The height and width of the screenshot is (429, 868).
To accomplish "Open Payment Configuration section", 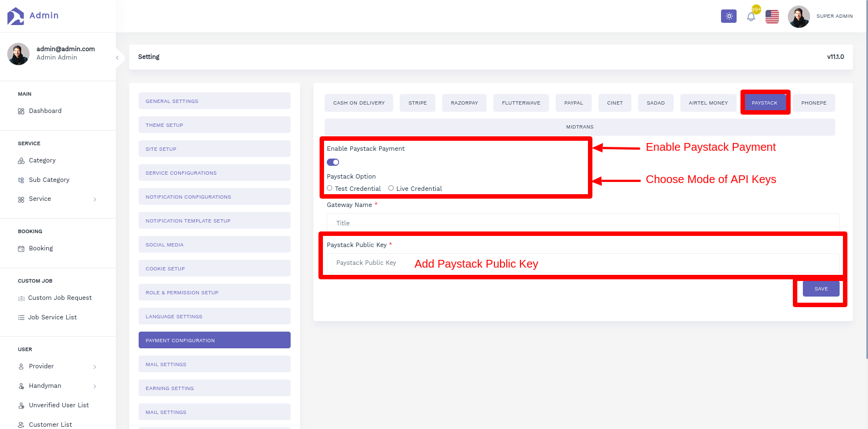I will pos(214,340).
